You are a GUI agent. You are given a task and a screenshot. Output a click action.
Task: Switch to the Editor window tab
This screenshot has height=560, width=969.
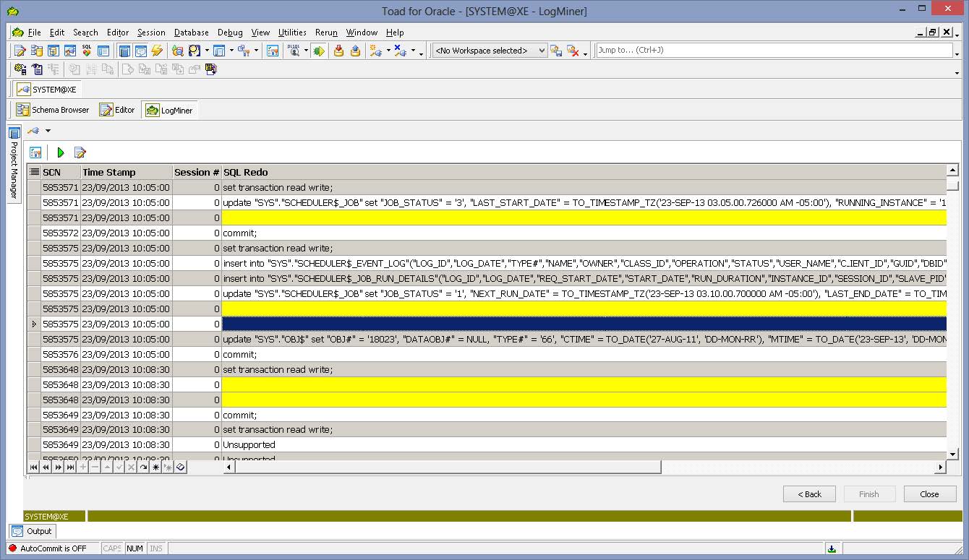[x=117, y=110]
